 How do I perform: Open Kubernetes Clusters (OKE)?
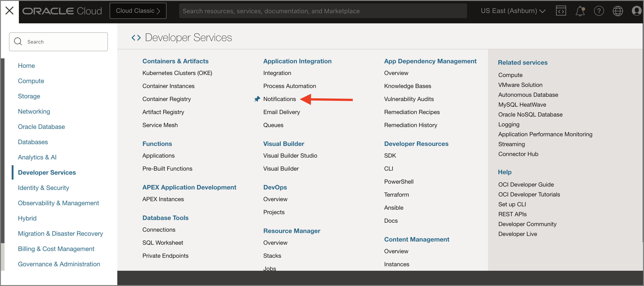tap(177, 73)
